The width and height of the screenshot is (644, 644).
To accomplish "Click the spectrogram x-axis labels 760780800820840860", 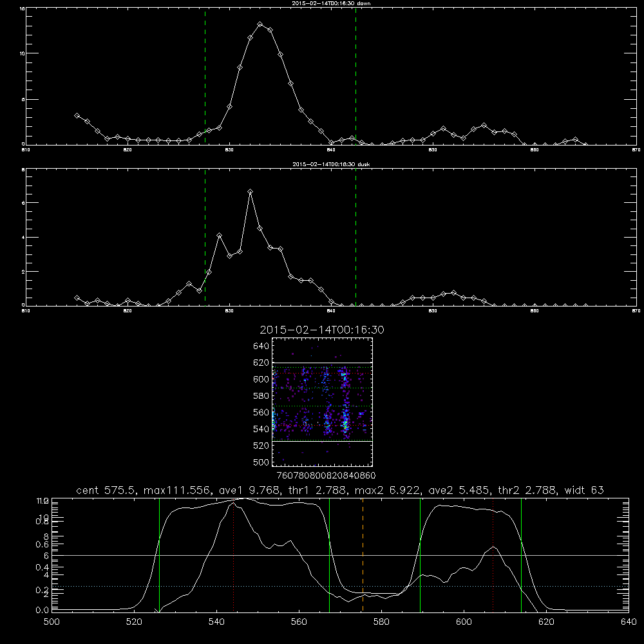I will click(326, 475).
